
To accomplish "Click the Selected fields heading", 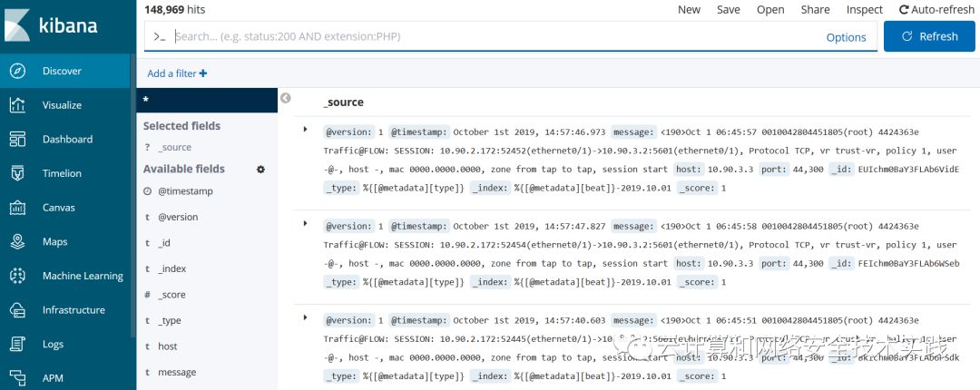I will point(181,126).
